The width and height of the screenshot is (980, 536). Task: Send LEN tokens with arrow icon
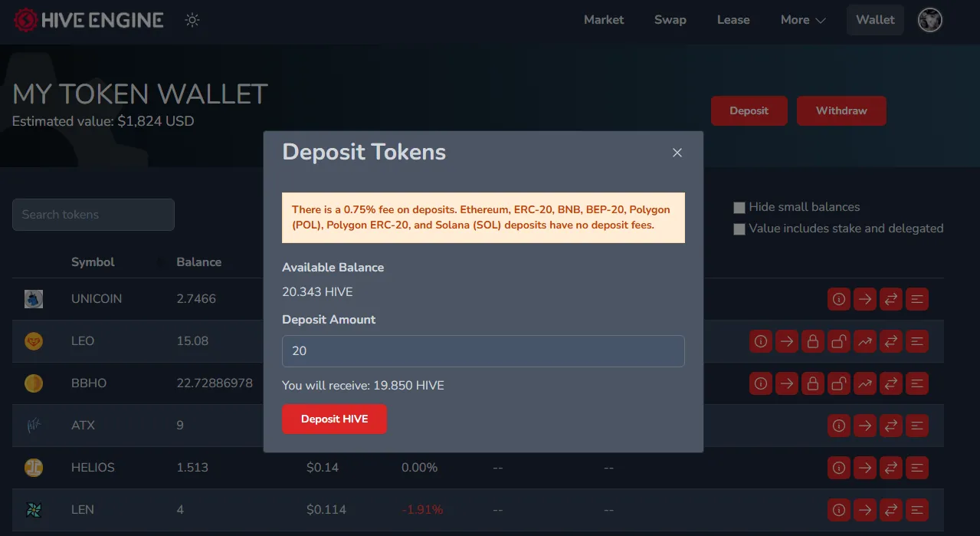865,509
